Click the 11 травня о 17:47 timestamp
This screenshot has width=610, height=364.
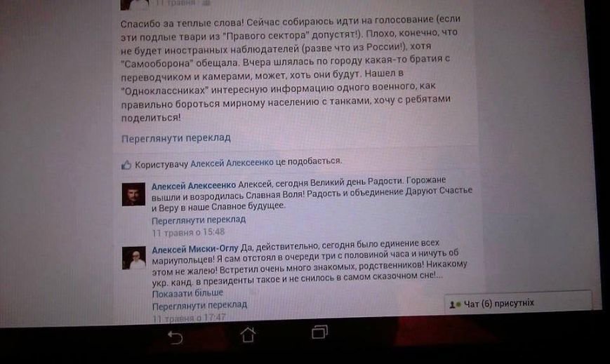(x=189, y=318)
